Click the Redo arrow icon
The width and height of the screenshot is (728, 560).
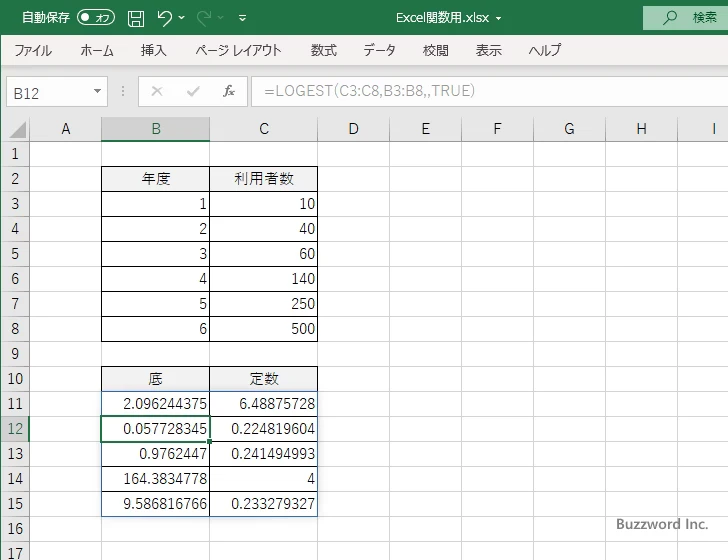(x=203, y=18)
